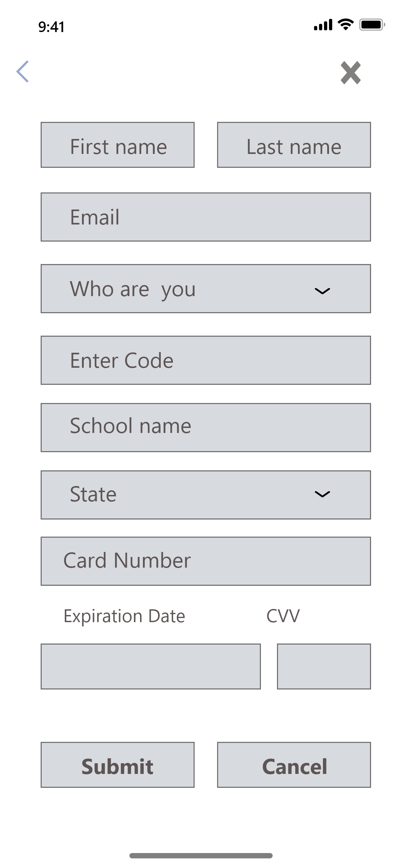Focus the School name field
Image resolution: width=401 pixels, height=868 pixels.
coord(206,428)
